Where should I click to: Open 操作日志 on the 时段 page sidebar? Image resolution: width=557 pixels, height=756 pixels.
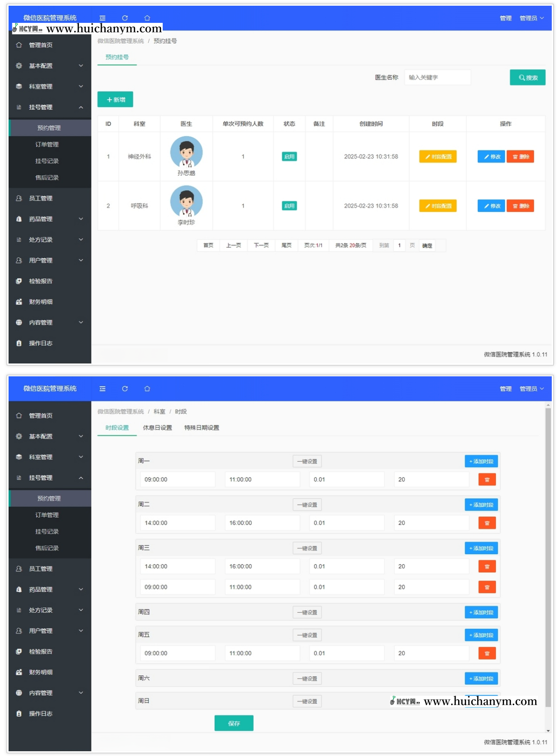(50, 714)
